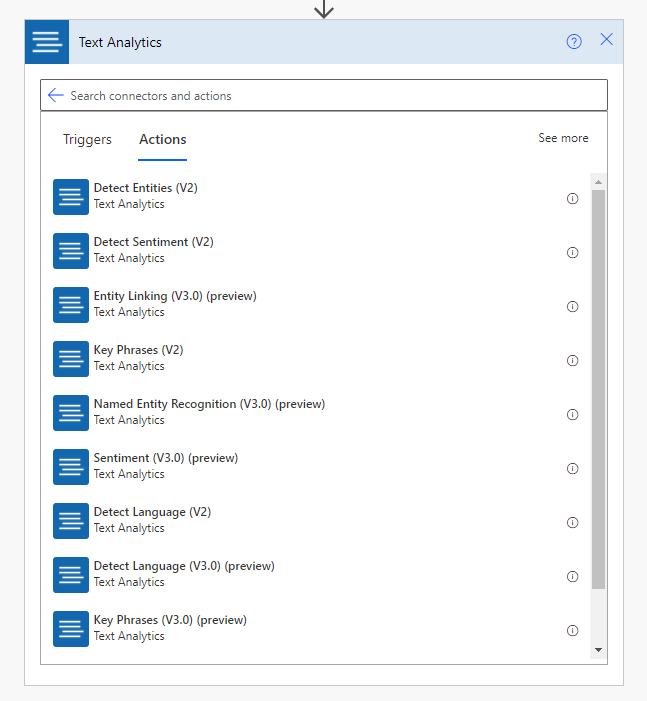Switch to the Triggers tab
This screenshot has width=647, height=701.
(x=87, y=139)
